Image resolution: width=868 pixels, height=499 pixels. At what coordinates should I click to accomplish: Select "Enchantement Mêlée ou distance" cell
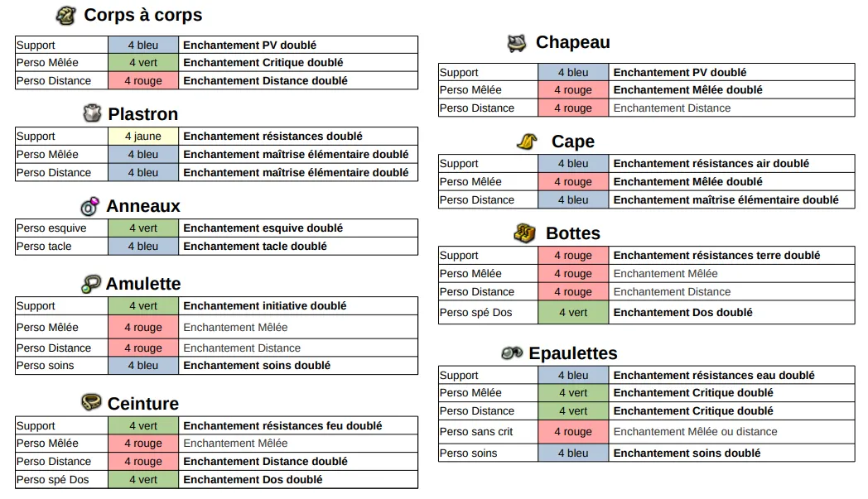click(695, 432)
